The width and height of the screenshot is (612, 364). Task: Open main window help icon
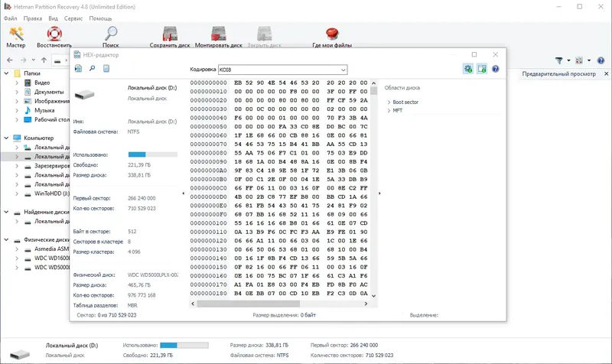pos(601,60)
